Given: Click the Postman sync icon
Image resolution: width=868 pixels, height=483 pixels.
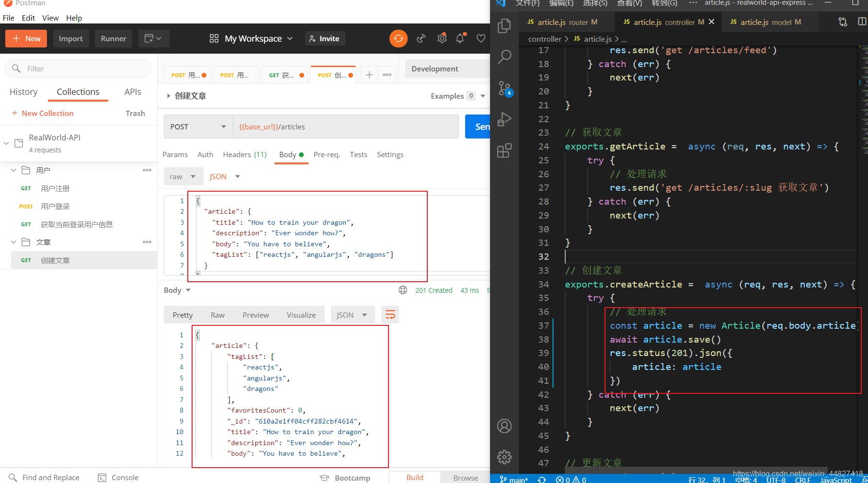Looking at the screenshot, I should (x=398, y=38).
